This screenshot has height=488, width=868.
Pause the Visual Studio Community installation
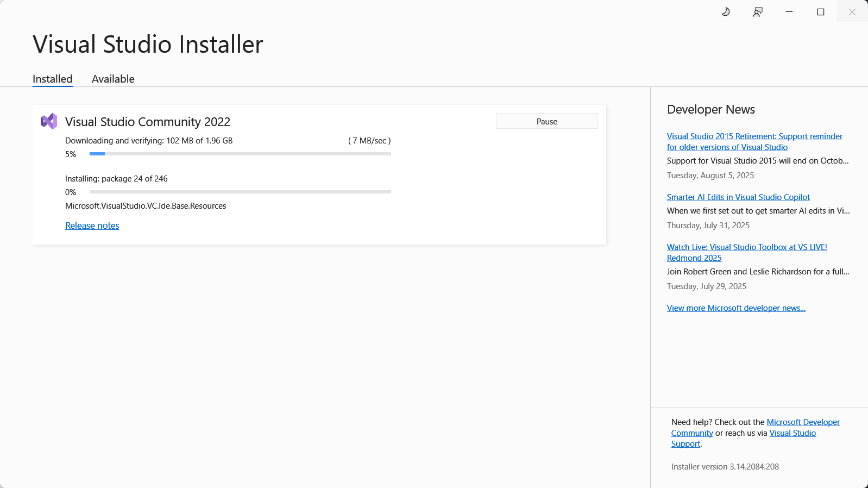click(546, 121)
